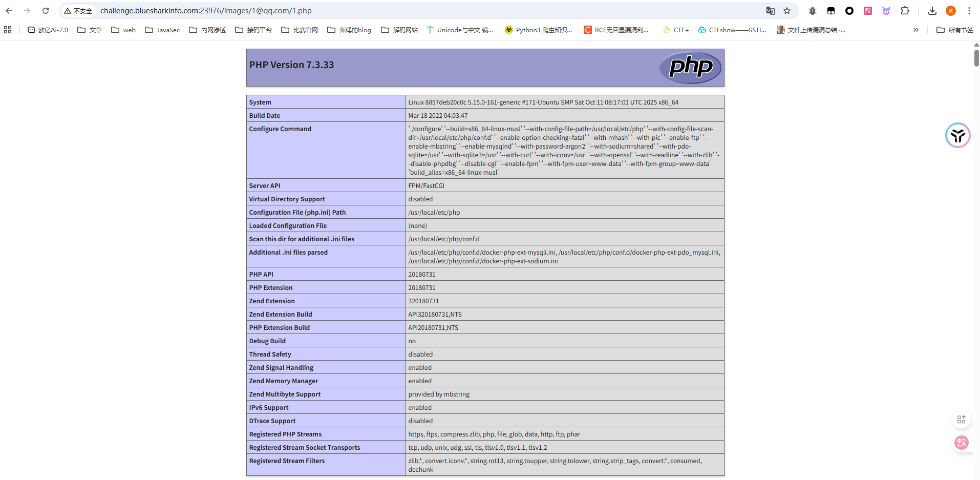This screenshot has width=980, height=480.
Task: Click the 不安全 site security indicator
Action: pos(78,11)
